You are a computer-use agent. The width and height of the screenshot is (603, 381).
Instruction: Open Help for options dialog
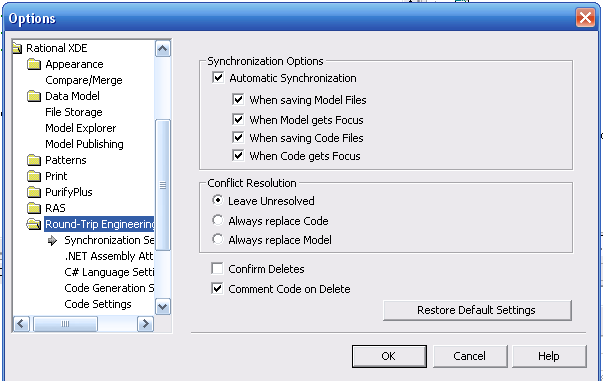[x=549, y=356]
